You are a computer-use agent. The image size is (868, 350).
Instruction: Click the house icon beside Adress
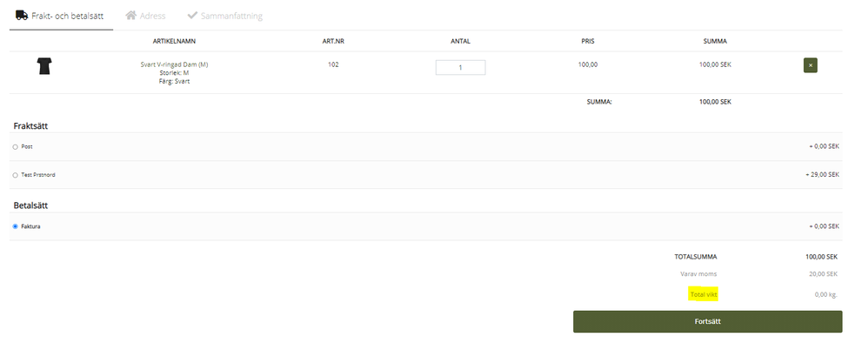(x=131, y=16)
